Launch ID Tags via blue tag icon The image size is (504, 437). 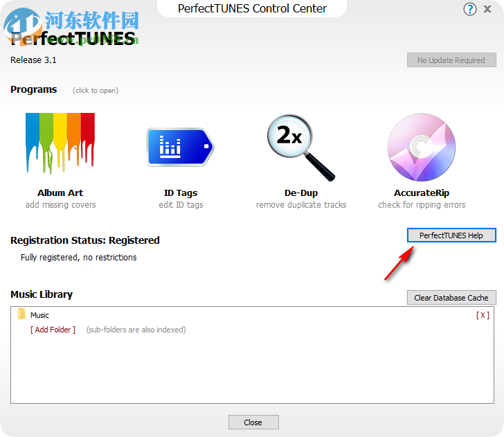[181, 147]
